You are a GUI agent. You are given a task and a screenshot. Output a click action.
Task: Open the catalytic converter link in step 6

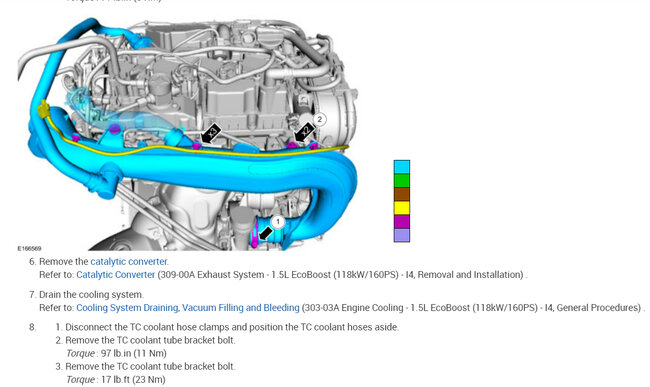coord(129,261)
